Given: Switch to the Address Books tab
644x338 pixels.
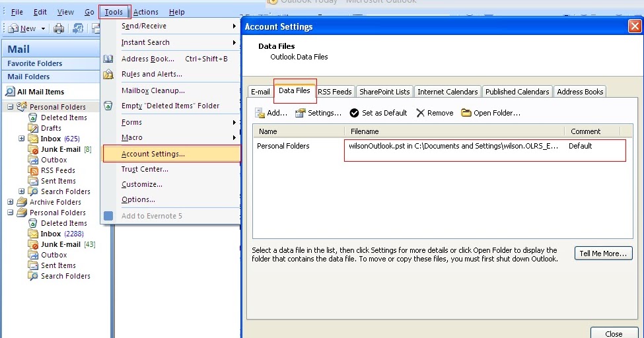Looking at the screenshot, I should pos(580,92).
